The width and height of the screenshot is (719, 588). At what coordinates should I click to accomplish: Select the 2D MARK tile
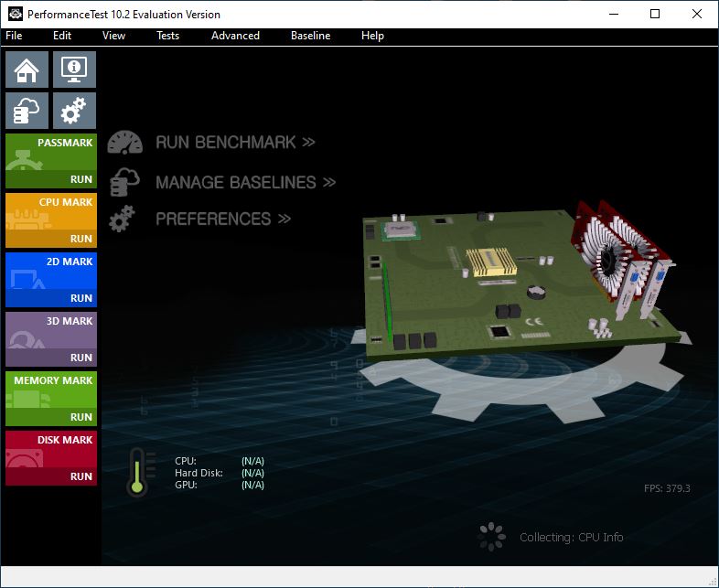tap(51, 271)
